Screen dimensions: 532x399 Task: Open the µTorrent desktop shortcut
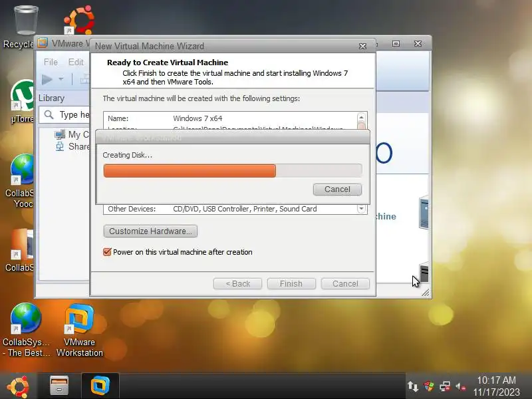(23, 100)
